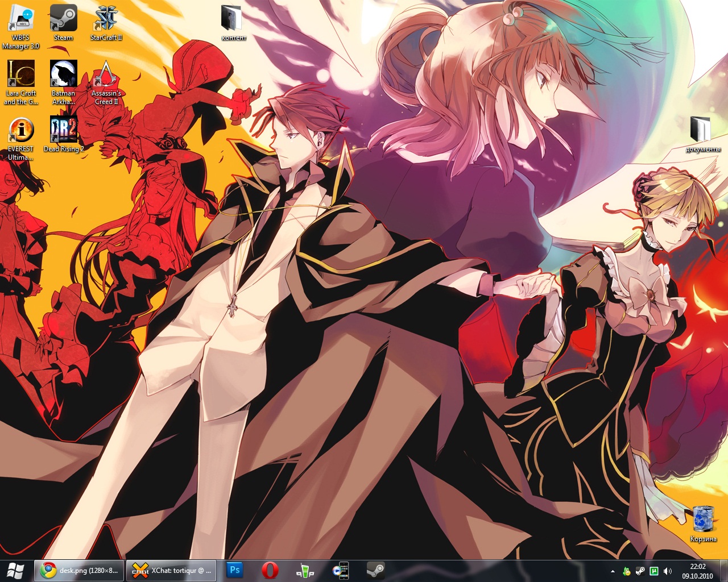Open the EVEREST Ultimate shortcut
This screenshot has width=728, height=582.
(x=20, y=138)
